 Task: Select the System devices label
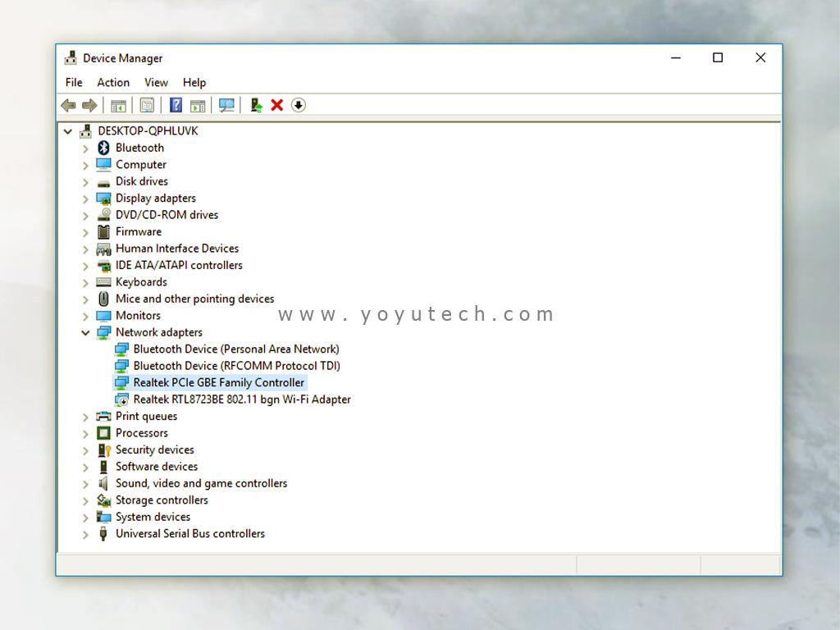[x=153, y=517]
